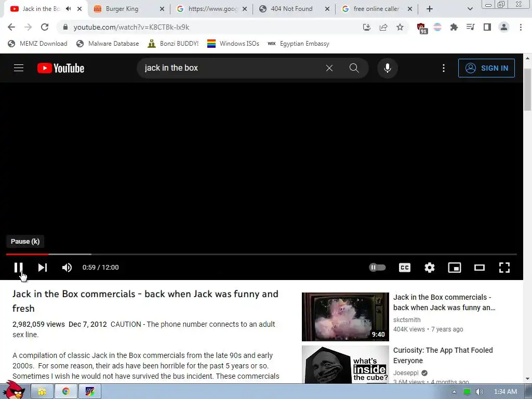Enter fullscreen mode
The image size is (532, 399).
click(x=504, y=268)
